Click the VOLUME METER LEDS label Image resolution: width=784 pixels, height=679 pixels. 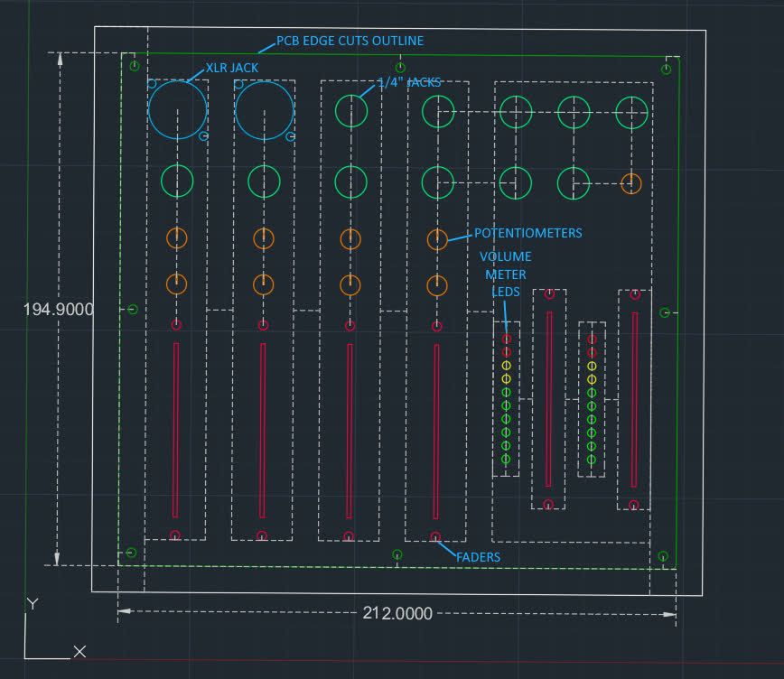[x=507, y=274]
